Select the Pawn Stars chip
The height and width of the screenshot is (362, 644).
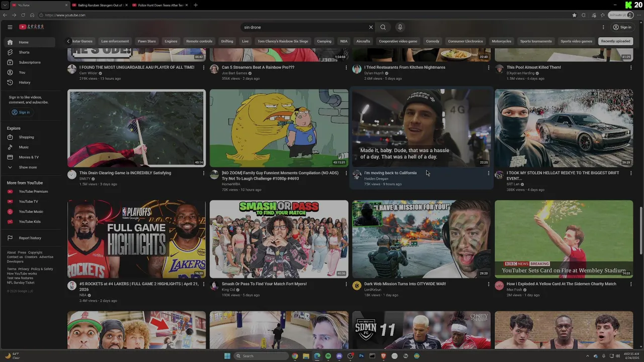tap(146, 41)
